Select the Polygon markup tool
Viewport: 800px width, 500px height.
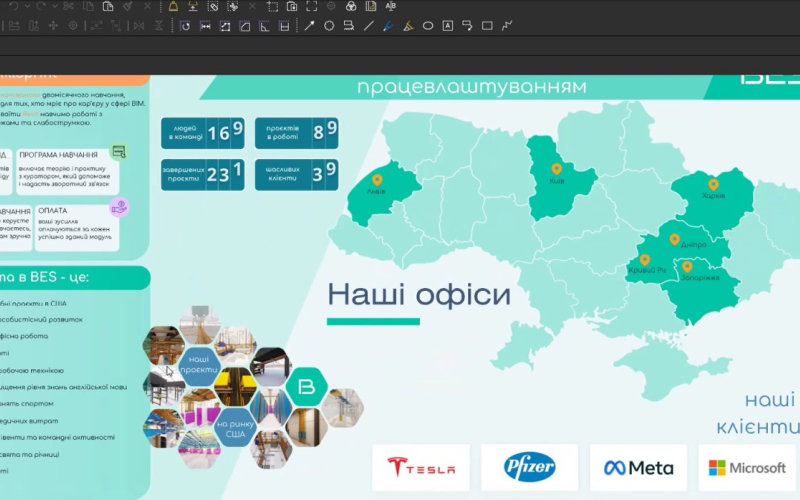click(x=329, y=26)
